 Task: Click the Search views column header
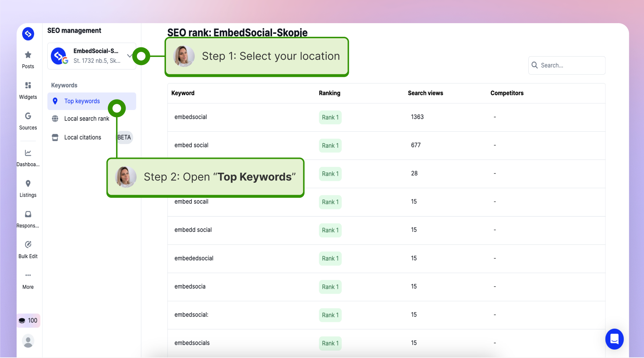[425, 93]
